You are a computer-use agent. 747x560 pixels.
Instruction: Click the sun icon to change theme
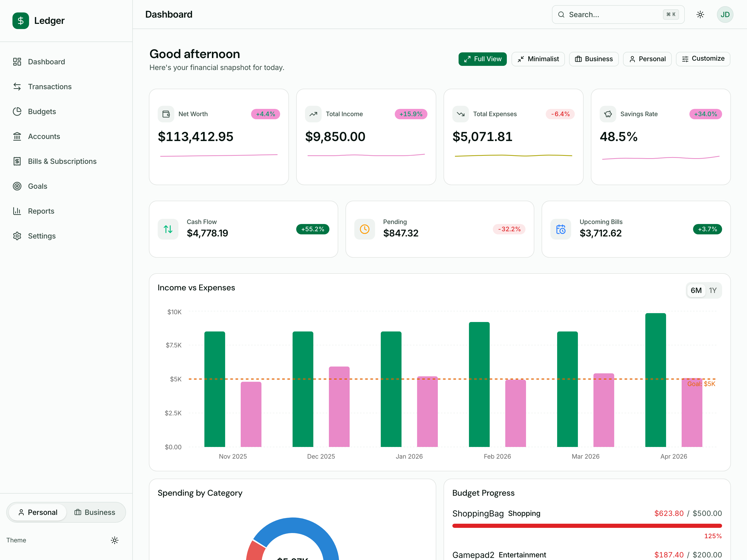[x=700, y=14]
